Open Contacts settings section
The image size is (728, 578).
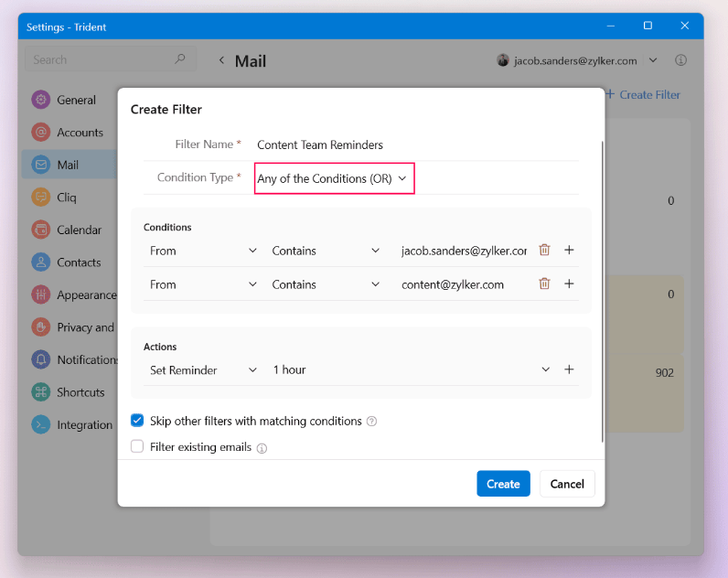click(79, 262)
